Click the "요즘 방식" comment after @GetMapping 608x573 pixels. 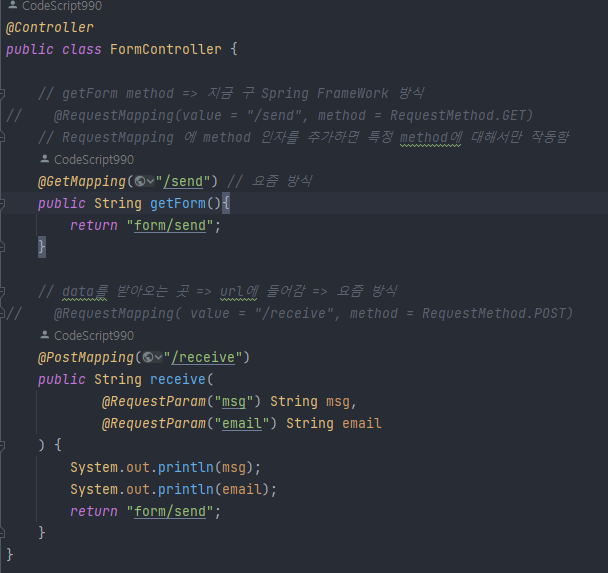point(282,181)
